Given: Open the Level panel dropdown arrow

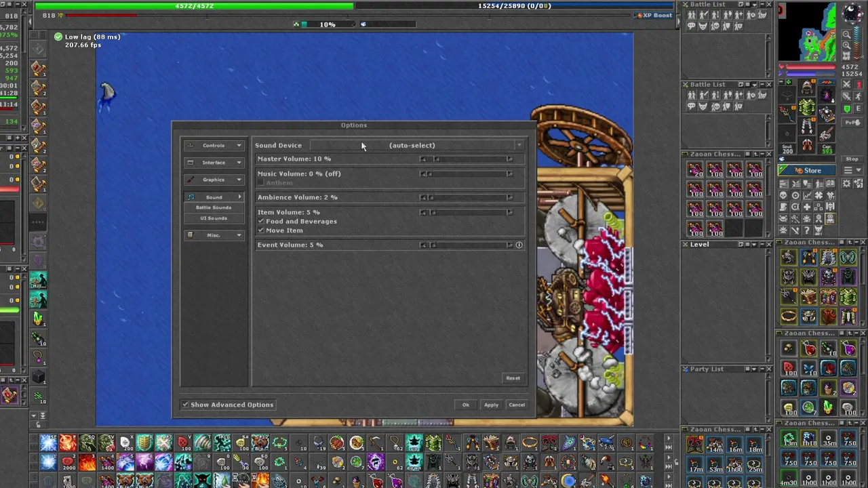Looking at the screenshot, I should [x=753, y=244].
